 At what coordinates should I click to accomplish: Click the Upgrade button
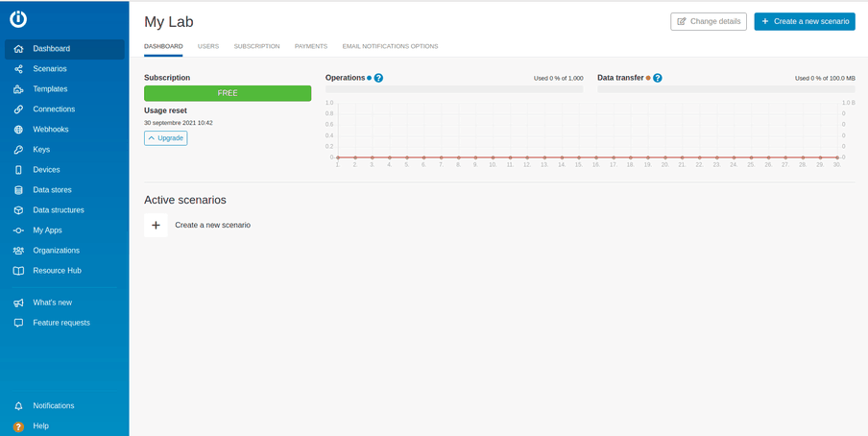pyautogui.click(x=165, y=138)
